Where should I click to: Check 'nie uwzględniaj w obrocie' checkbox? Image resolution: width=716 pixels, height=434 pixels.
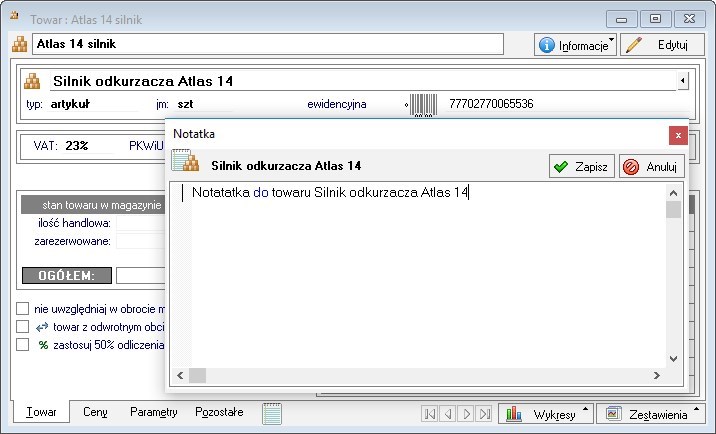[22, 309]
